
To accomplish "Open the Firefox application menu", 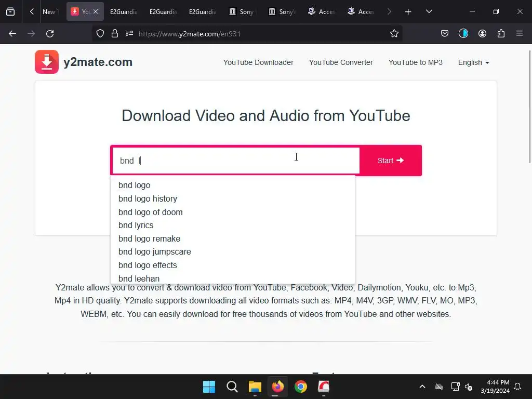I will (520, 34).
